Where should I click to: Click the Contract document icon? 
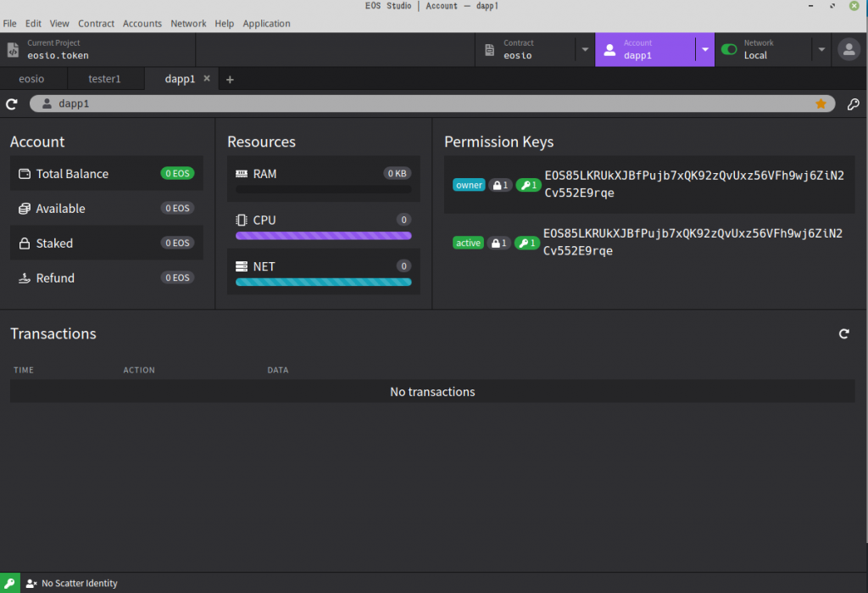pos(489,50)
